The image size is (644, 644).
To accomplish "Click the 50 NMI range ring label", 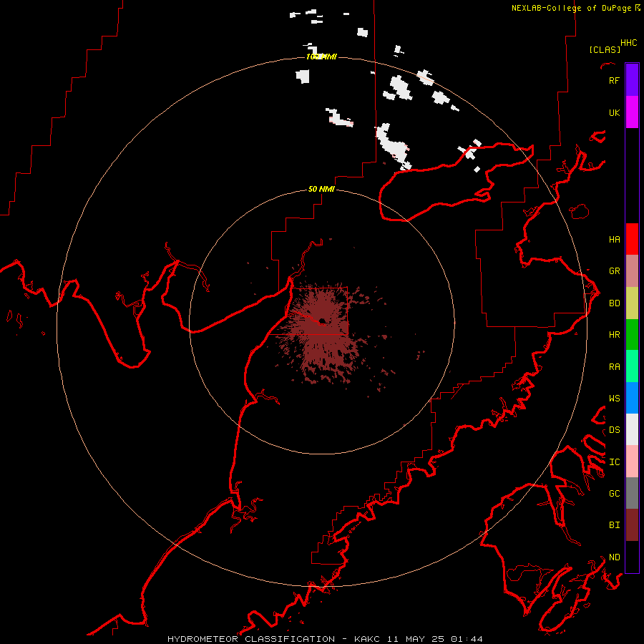I will click(x=321, y=189).
